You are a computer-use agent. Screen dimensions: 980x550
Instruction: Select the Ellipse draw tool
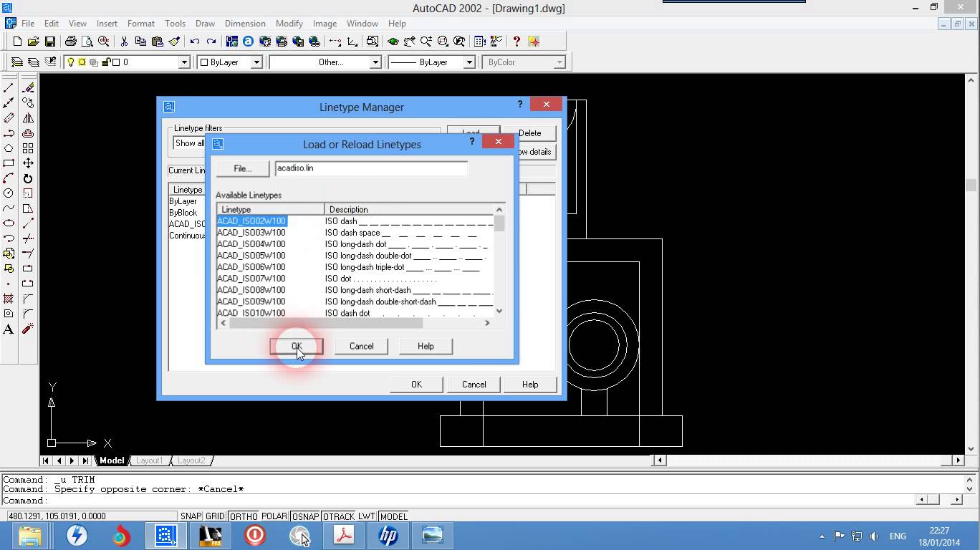[9, 223]
